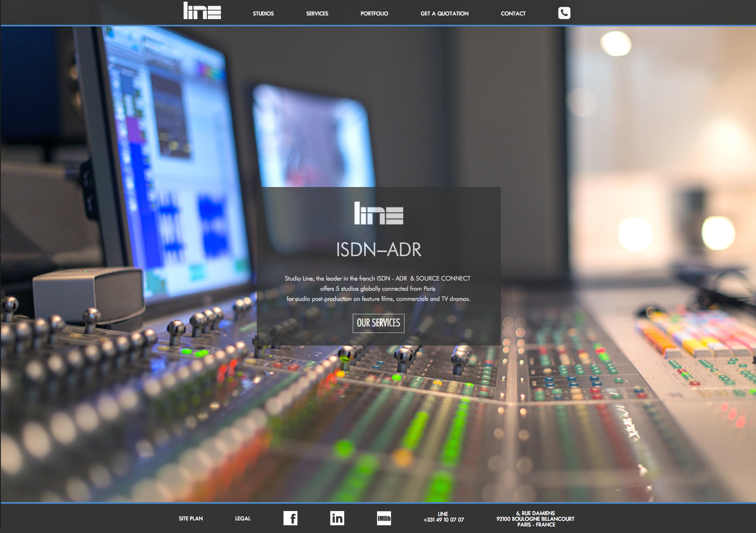This screenshot has width=756, height=533.
Task: Click the Line logo in the ISDN-ADR panel
Action: point(378,213)
